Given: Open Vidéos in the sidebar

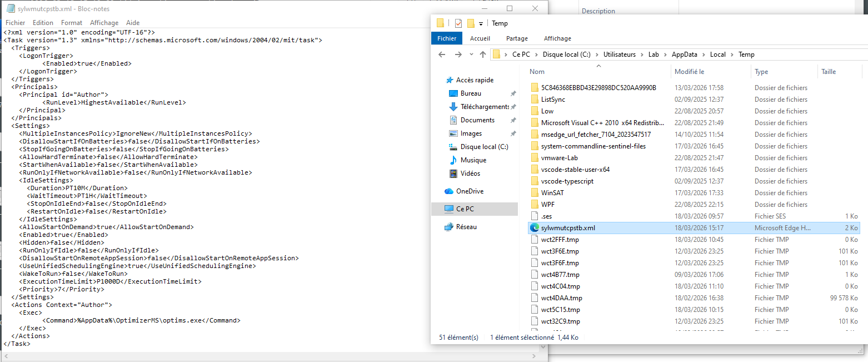Looking at the screenshot, I should (470, 173).
